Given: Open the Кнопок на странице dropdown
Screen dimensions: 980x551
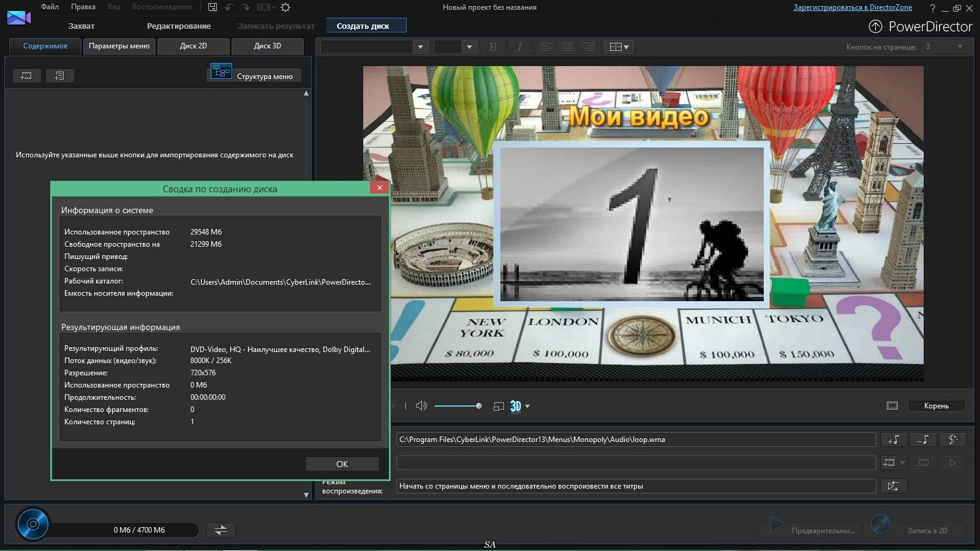Looking at the screenshot, I should tap(944, 47).
